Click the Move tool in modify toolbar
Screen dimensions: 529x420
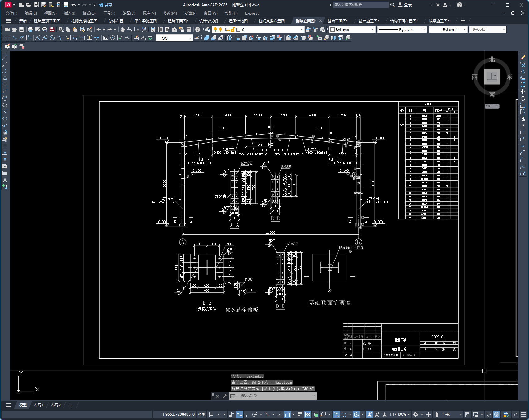pos(523,91)
